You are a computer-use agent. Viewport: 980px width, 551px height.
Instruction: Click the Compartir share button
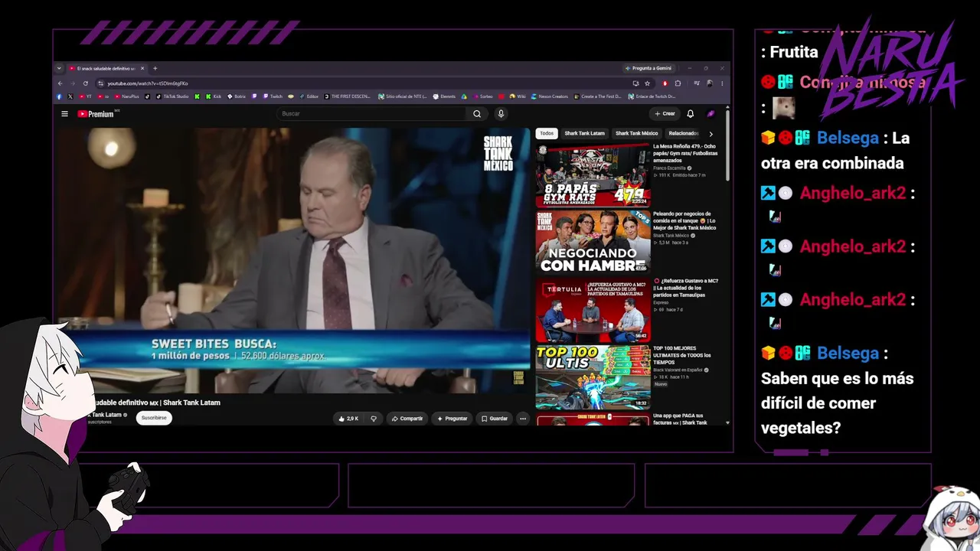click(407, 419)
